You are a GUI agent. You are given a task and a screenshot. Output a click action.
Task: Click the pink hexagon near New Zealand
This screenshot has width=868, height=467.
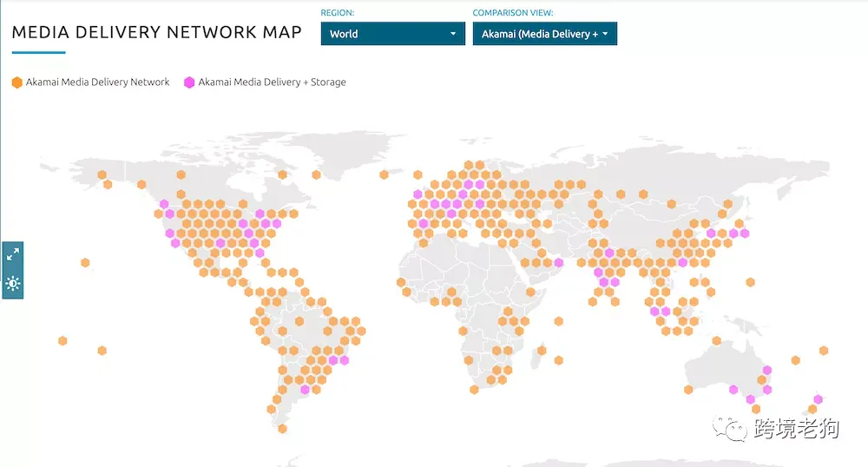click(818, 399)
